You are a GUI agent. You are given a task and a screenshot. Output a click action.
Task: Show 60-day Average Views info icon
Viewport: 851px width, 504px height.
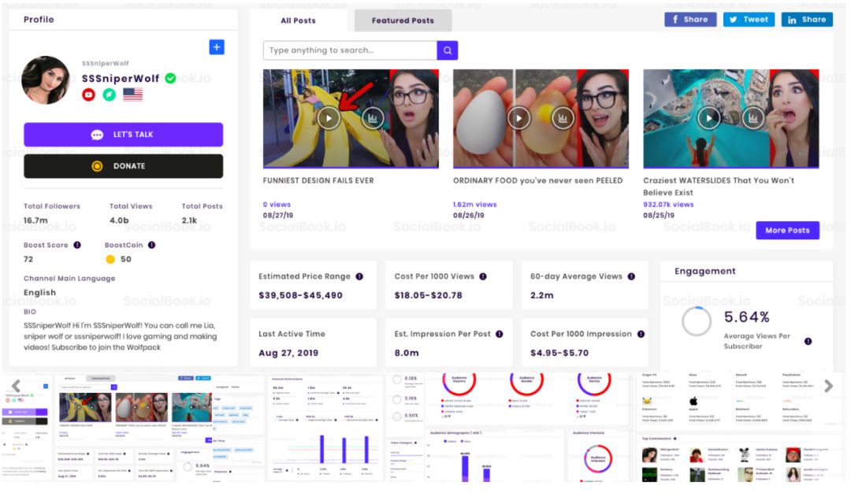[x=631, y=276]
